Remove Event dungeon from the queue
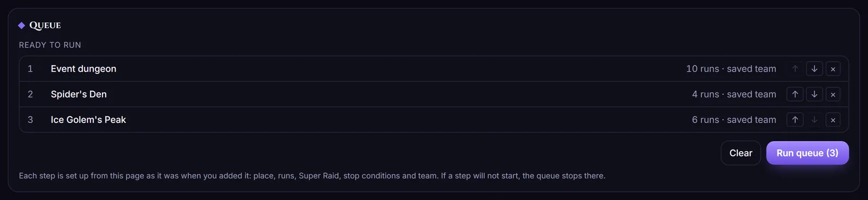This screenshot has height=200, width=868. [833, 69]
